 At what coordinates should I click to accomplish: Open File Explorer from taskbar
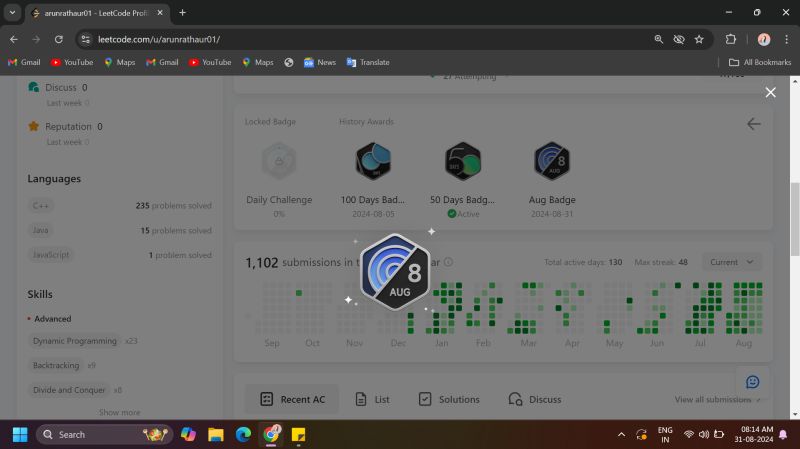(x=216, y=435)
